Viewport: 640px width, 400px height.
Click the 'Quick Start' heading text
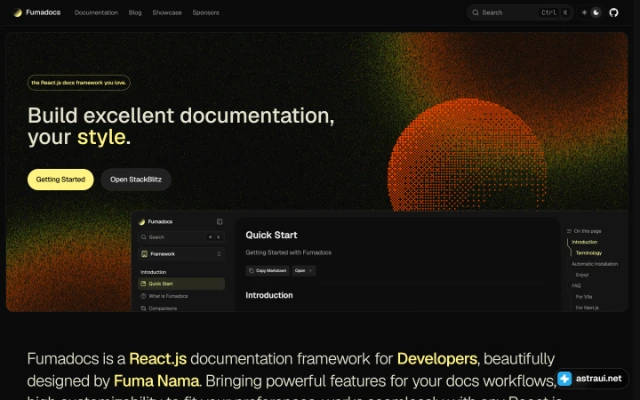pos(271,235)
